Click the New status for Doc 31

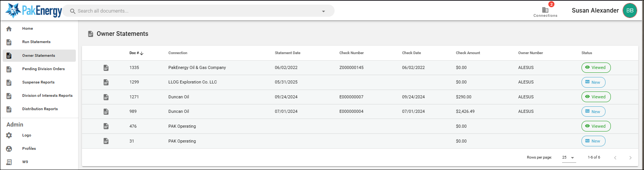point(593,141)
